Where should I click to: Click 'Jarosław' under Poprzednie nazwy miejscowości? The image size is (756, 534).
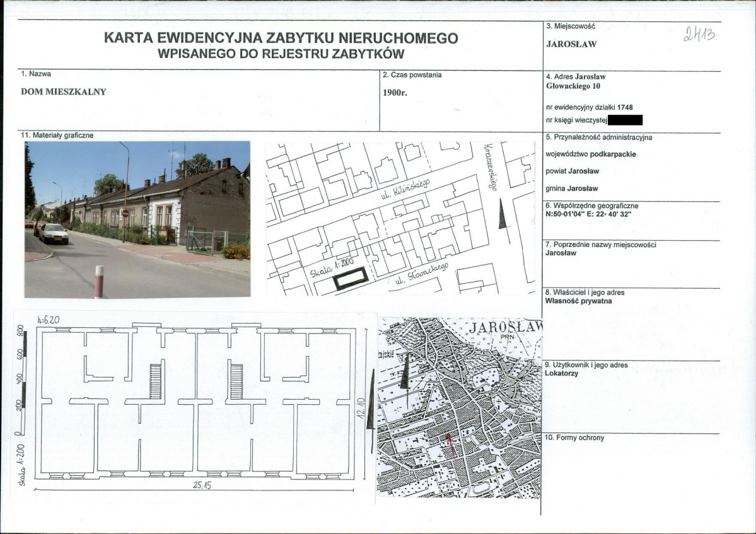pyautogui.click(x=561, y=253)
